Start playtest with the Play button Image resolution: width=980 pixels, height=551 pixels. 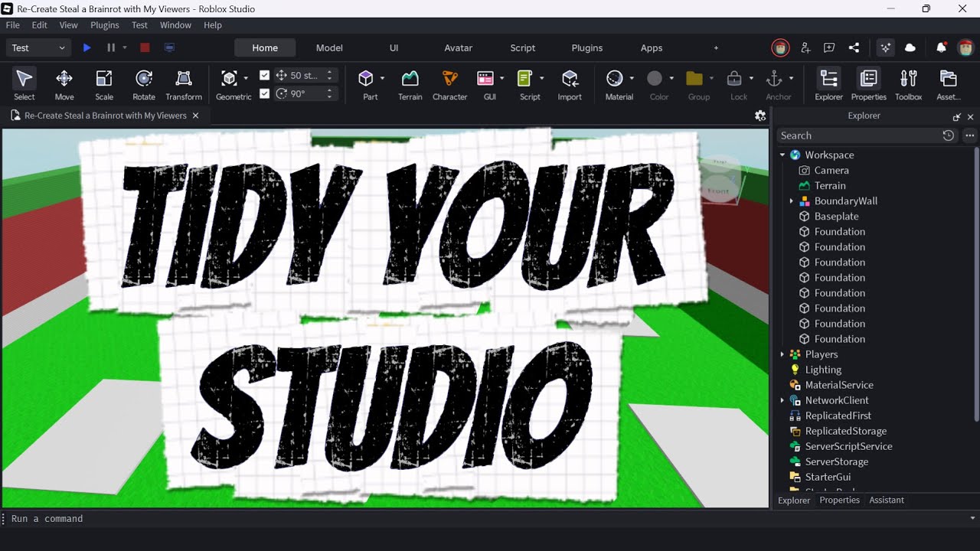pyautogui.click(x=87, y=47)
